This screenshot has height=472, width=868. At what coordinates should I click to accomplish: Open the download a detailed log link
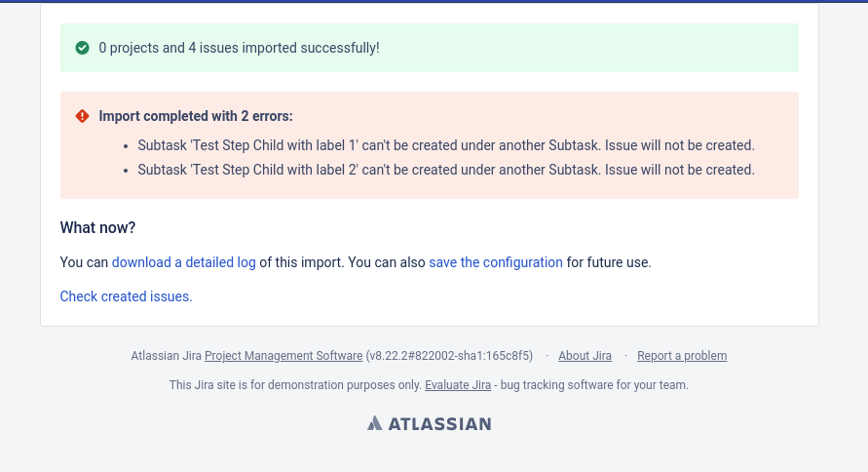[184, 262]
